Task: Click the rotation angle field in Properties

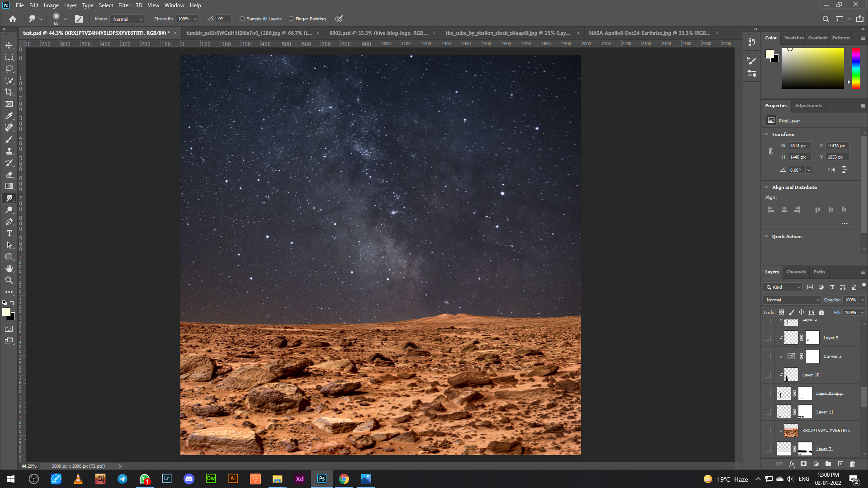Action: click(797, 170)
